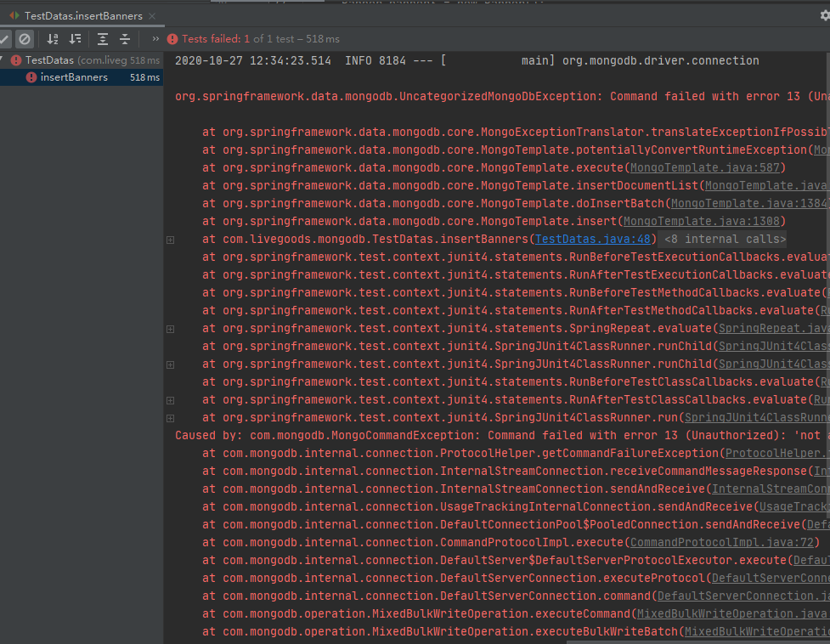
Task: Click the MongoExceptionTranslator.translateExceptionIfPossible stack line
Action: pos(517,133)
